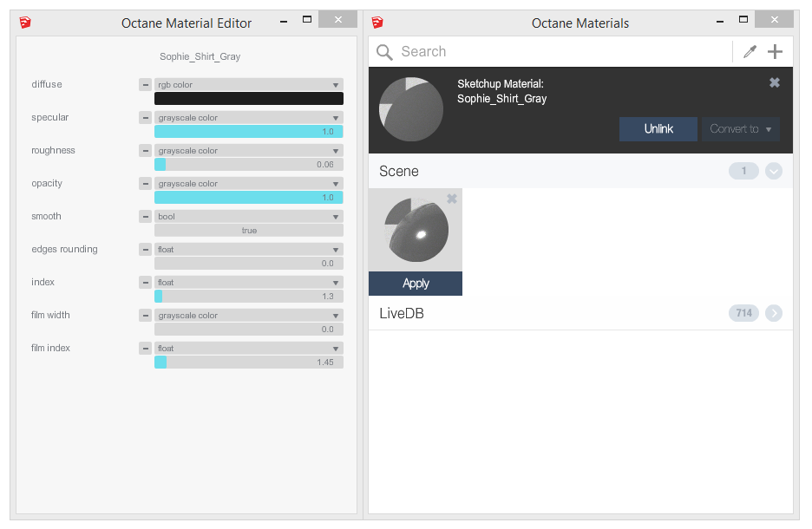
Task: Click the eyedropper material picker icon
Action: (x=750, y=52)
